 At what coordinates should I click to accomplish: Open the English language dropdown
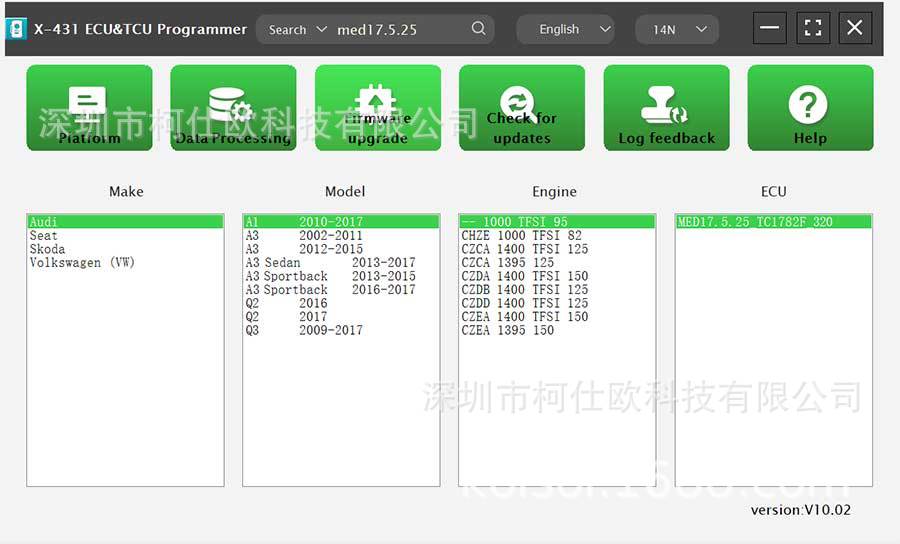(565, 29)
